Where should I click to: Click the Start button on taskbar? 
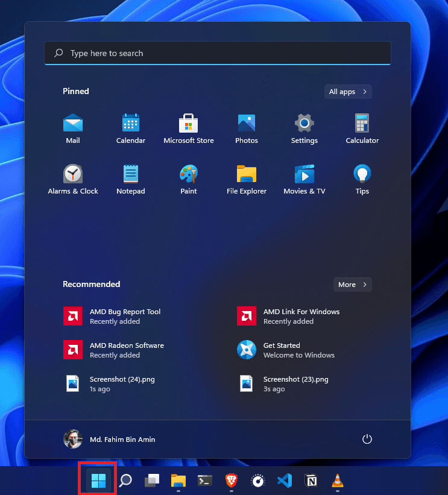[98, 481]
